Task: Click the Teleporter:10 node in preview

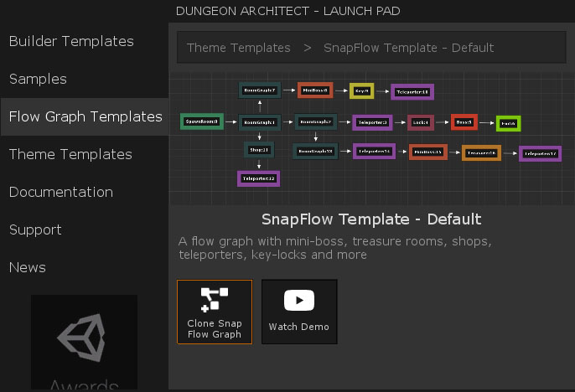Action: pos(412,91)
